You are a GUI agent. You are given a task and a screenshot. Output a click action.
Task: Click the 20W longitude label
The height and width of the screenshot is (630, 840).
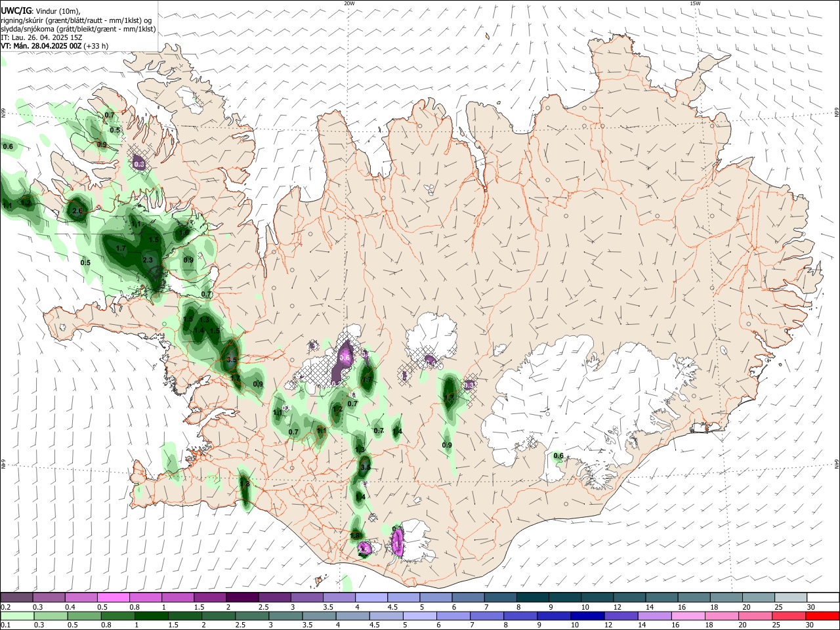[x=349, y=3]
